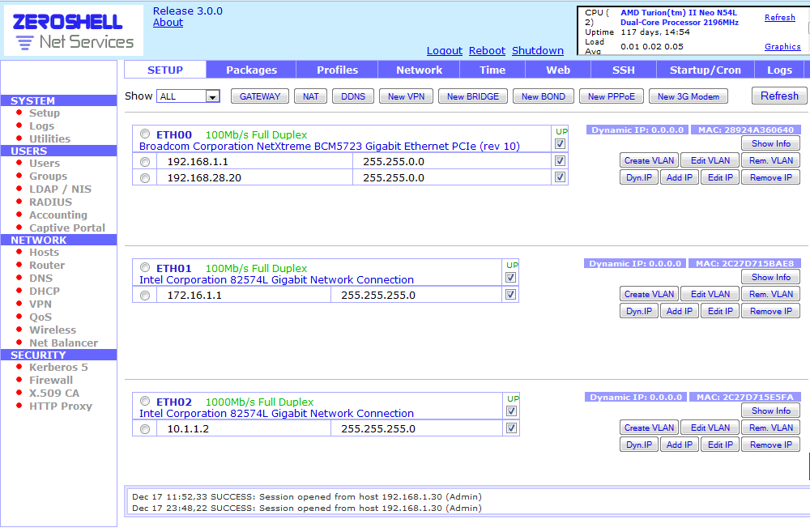810x532 pixels.
Task: Click the GATEWAY button
Action: pyautogui.click(x=260, y=96)
